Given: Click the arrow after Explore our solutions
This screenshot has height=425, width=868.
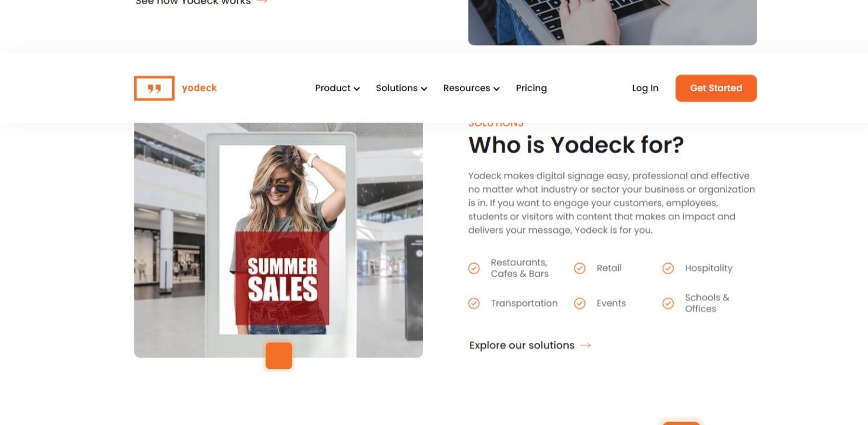Looking at the screenshot, I should (x=586, y=346).
